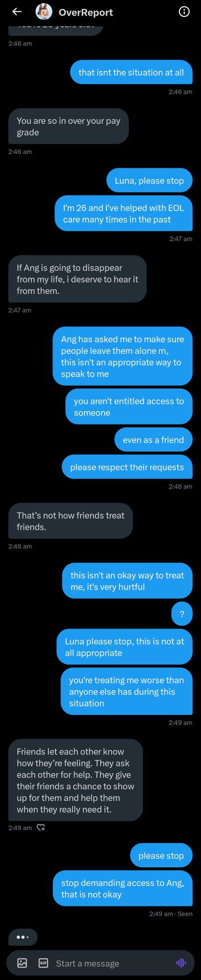Select the "please stop" message bubble

tap(161, 856)
